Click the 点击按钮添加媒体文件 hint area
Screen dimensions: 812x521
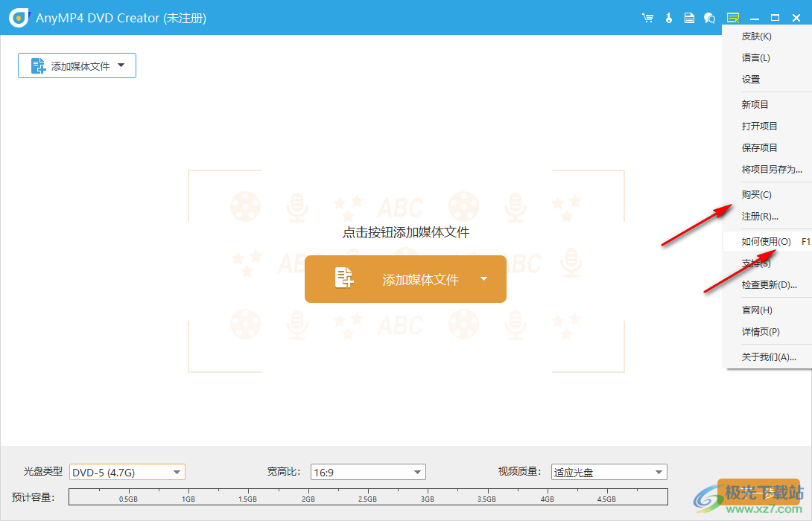click(406, 231)
